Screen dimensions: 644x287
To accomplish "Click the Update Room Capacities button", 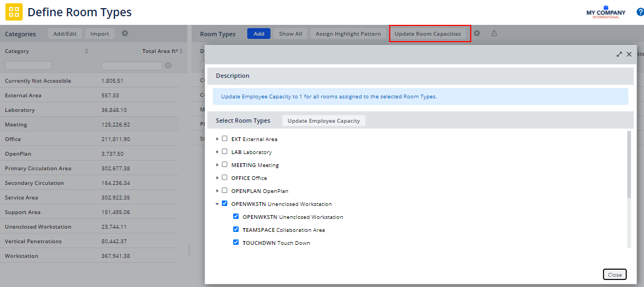I will (428, 34).
